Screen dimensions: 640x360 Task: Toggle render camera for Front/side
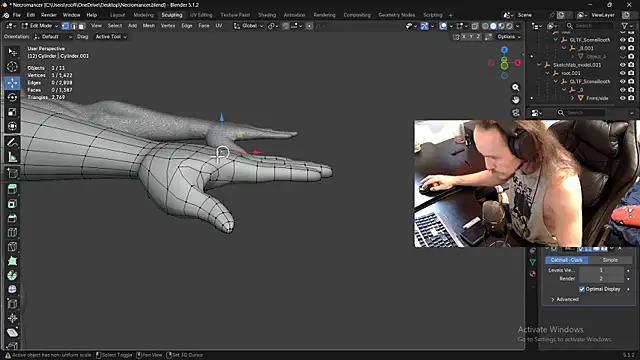click(631, 98)
